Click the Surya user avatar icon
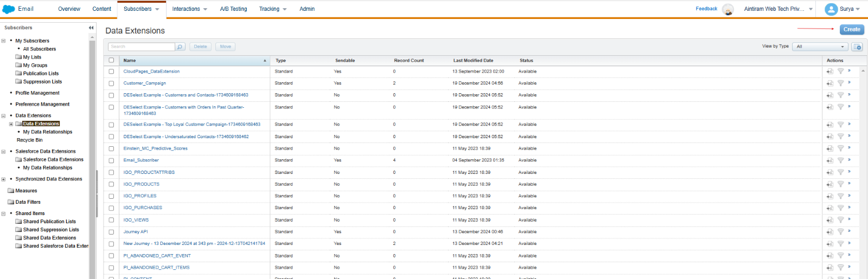The image size is (868, 279). pos(831,9)
